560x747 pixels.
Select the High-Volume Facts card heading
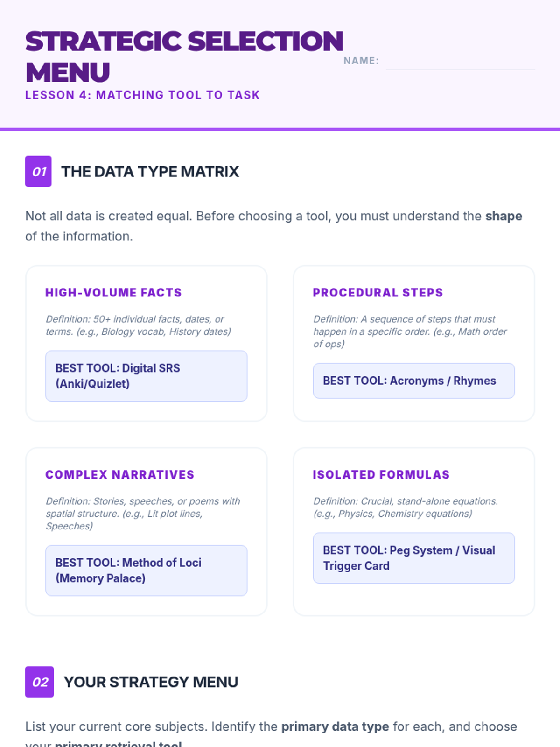(113, 293)
